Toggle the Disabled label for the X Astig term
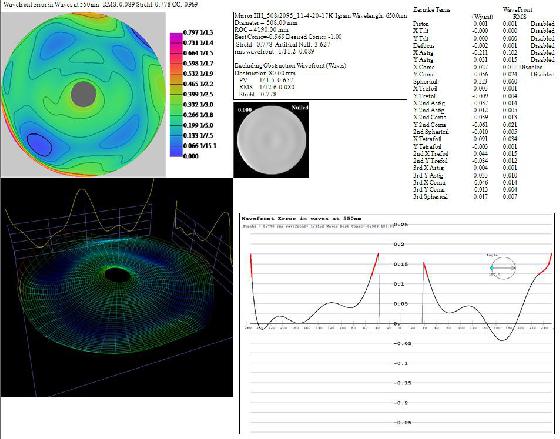This screenshot has width=560, height=439. point(542,53)
